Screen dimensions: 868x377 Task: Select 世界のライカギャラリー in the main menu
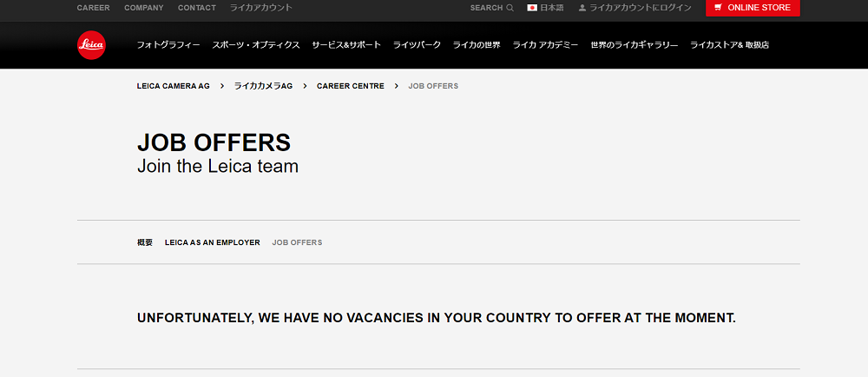(635, 45)
